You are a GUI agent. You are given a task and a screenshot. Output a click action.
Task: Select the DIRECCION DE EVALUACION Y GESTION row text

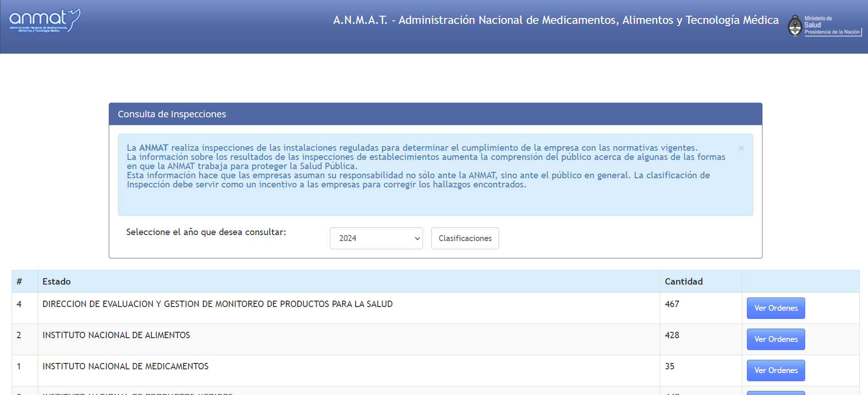click(217, 304)
